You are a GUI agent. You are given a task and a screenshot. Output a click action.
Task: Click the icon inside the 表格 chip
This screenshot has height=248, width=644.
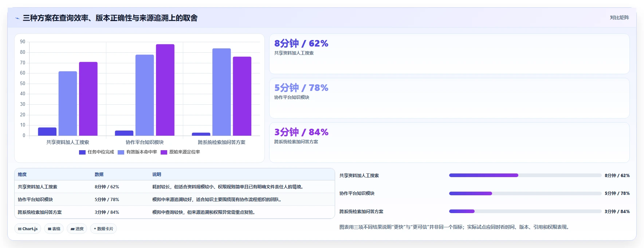[x=50, y=229]
